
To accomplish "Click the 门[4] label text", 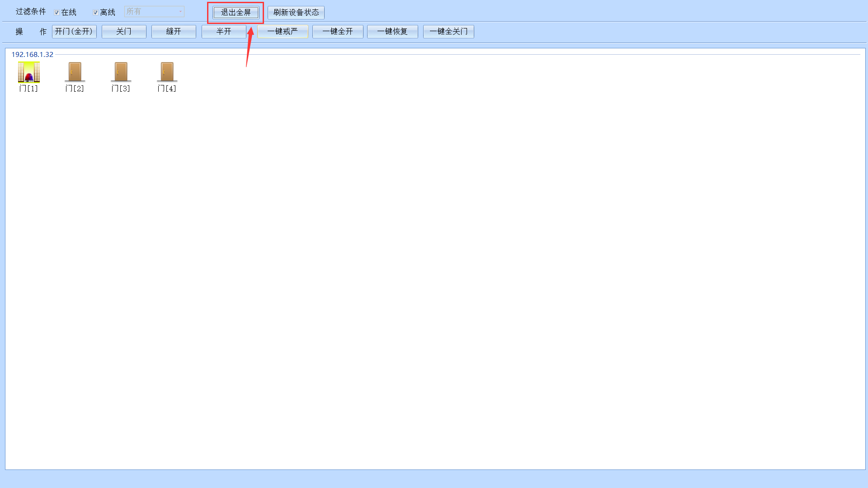I will pos(167,89).
